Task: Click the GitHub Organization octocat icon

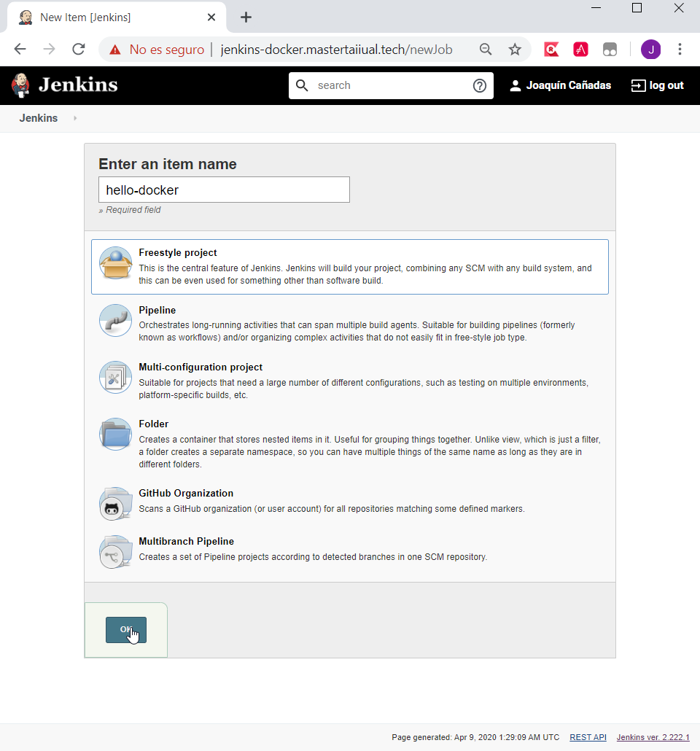Action: click(x=115, y=503)
